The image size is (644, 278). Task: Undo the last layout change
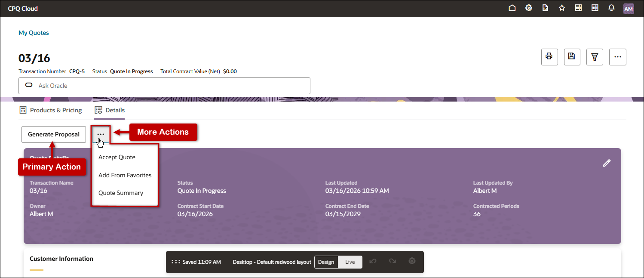[x=373, y=262]
